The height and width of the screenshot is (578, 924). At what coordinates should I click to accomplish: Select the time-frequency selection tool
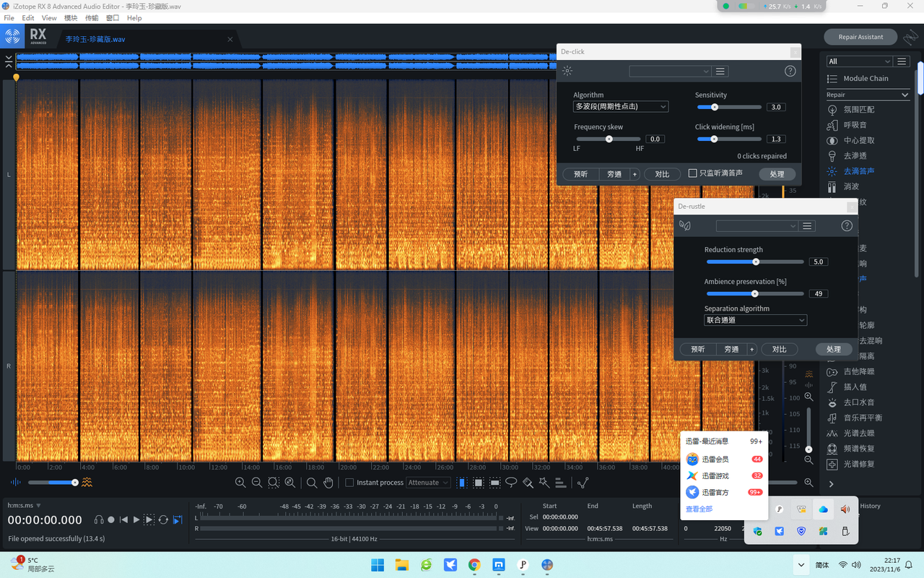click(478, 483)
